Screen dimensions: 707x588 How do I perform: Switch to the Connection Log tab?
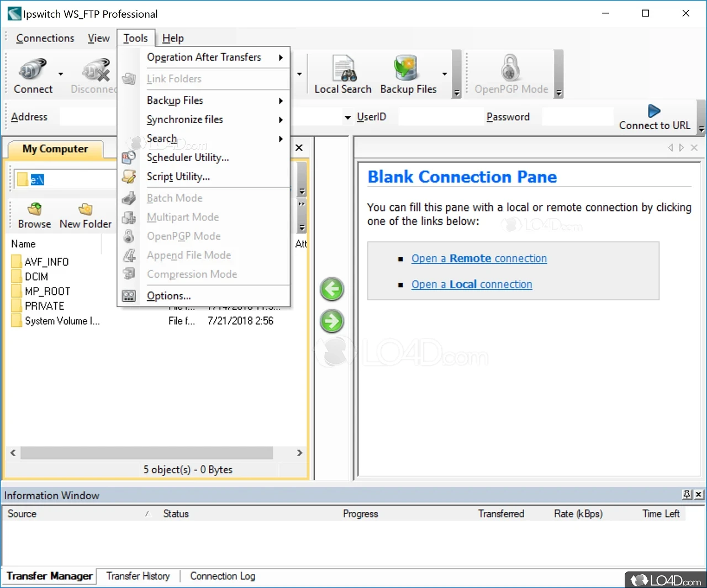point(223,576)
